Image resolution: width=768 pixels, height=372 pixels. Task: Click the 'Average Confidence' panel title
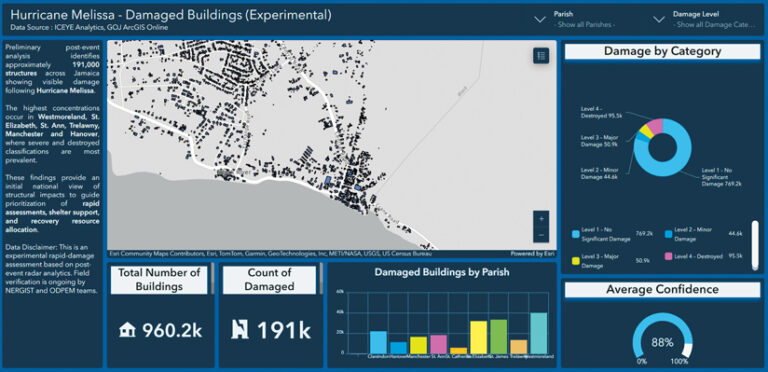pyautogui.click(x=662, y=289)
